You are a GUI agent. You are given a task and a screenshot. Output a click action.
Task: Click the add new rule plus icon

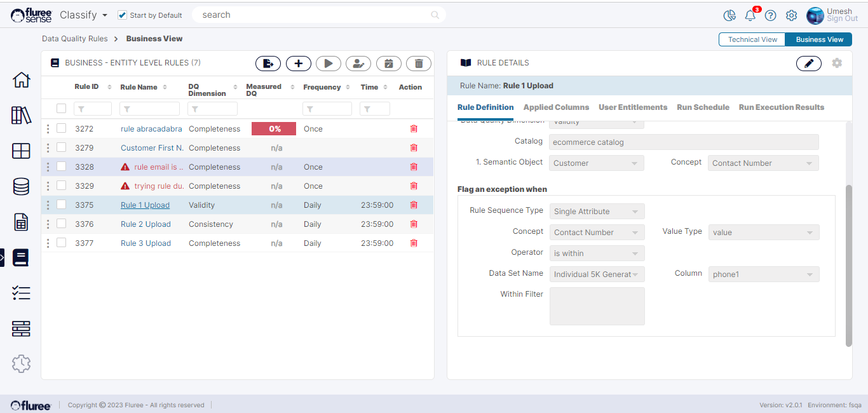[x=298, y=64]
